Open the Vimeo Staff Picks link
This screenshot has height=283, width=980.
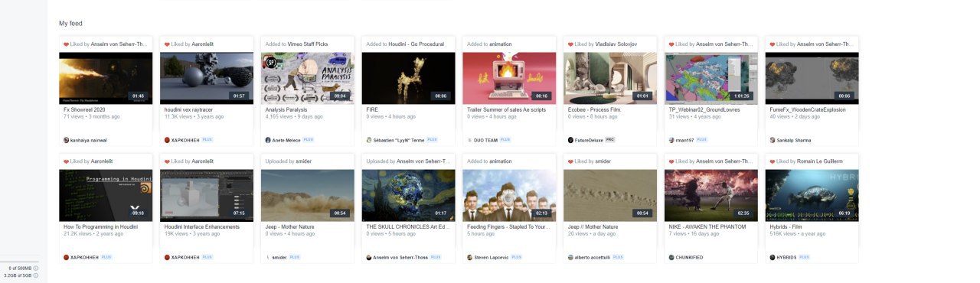pyautogui.click(x=308, y=44)
